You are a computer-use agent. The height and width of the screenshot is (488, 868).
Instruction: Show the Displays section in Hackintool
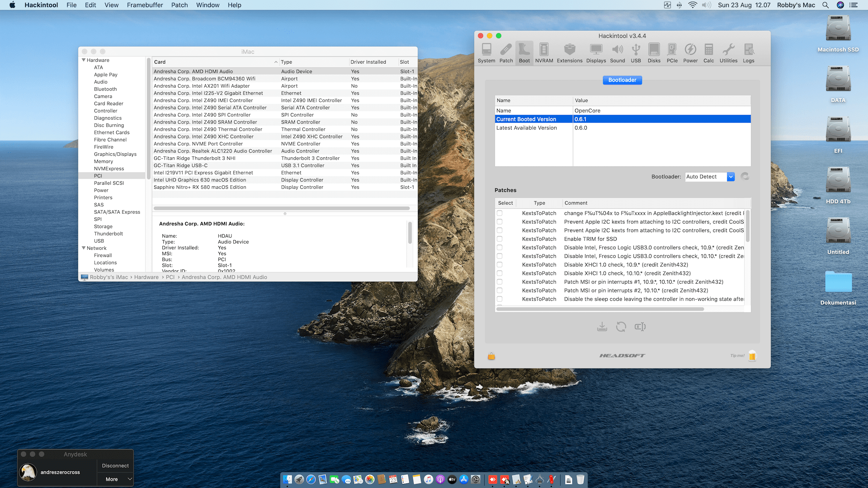click(x=596, y=53)
